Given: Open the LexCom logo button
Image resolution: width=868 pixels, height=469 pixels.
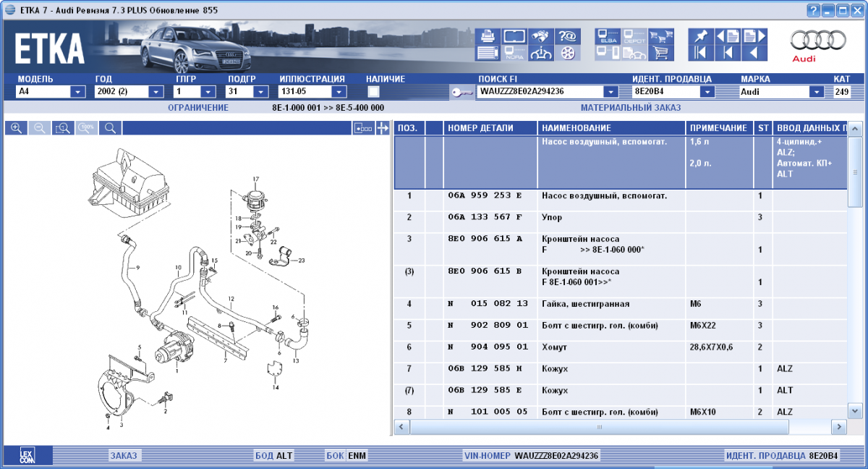Looking at the screenshot, I should [27, 455].
